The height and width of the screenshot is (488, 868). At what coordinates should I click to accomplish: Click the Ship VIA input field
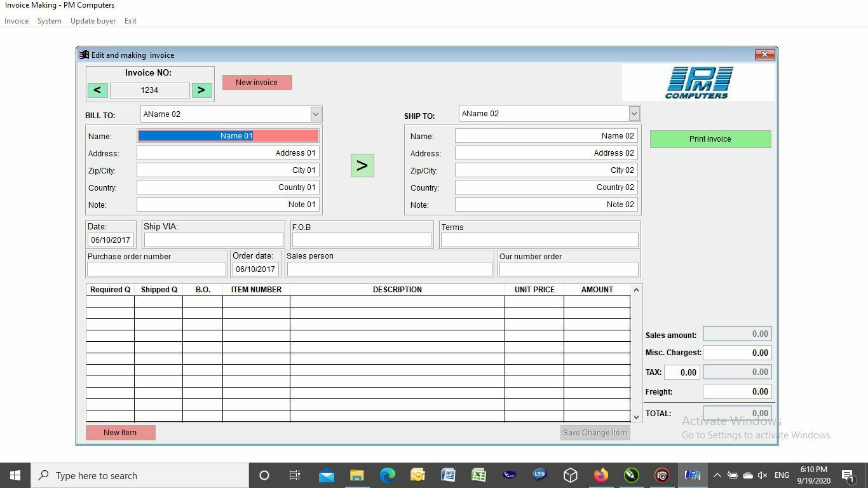(x=214, y=240)
